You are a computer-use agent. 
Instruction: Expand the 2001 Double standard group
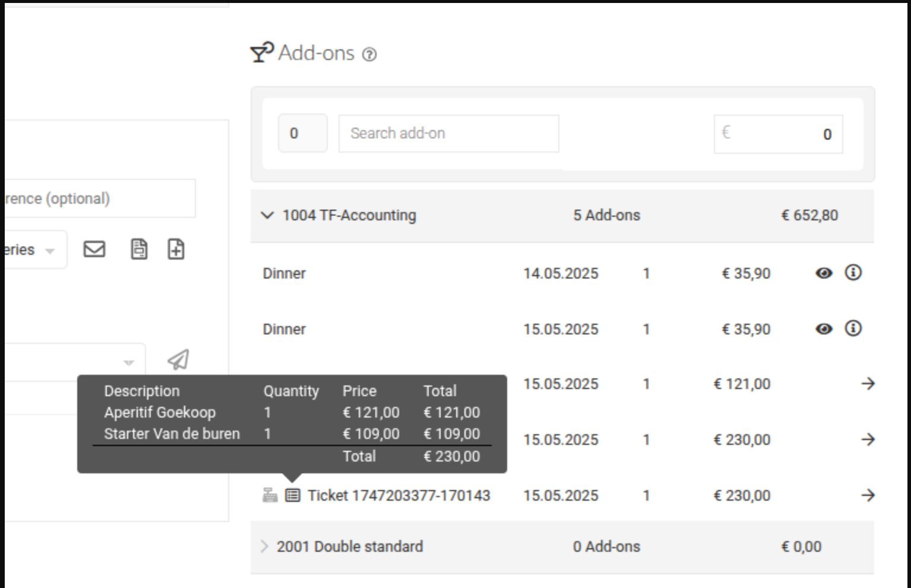[265, 546]
